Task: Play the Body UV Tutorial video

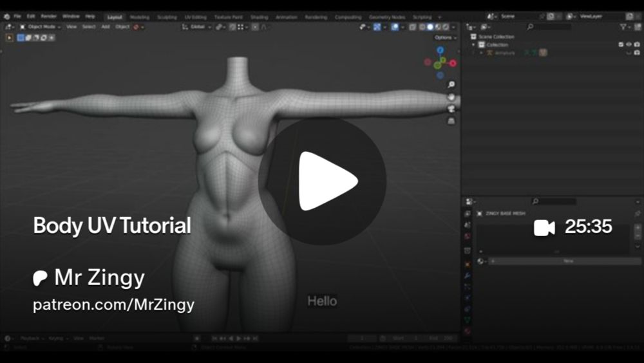Action: (x=323, y=181)
